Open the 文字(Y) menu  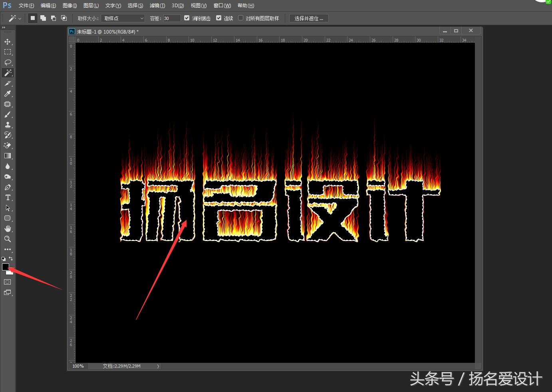[x=113, y=6]
